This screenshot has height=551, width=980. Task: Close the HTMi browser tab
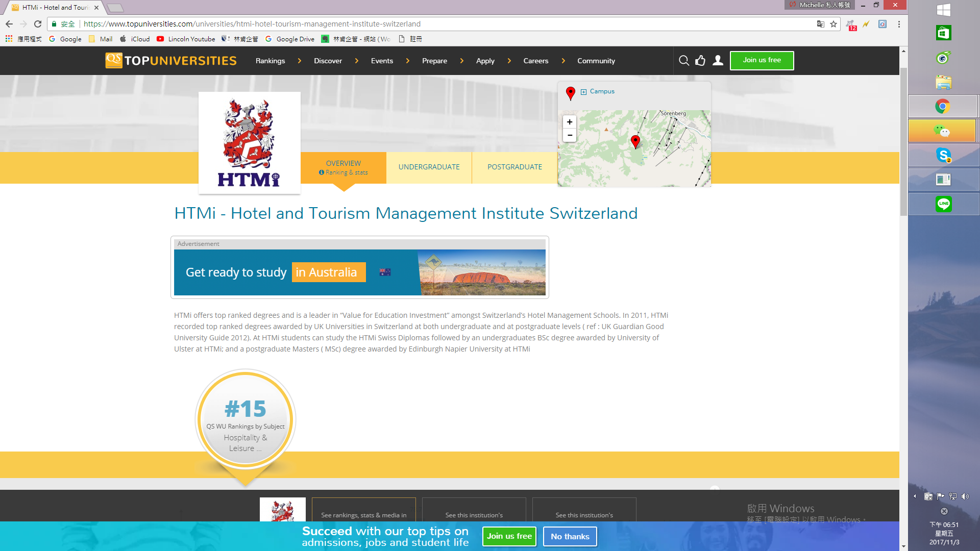pyautogui.click(x=96, y=8)
